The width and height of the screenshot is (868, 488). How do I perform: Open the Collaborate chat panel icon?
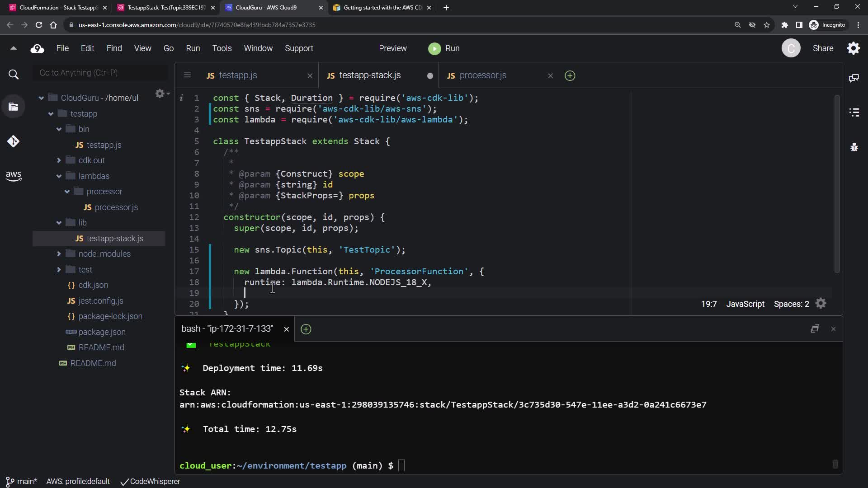(x=854, y=78)
